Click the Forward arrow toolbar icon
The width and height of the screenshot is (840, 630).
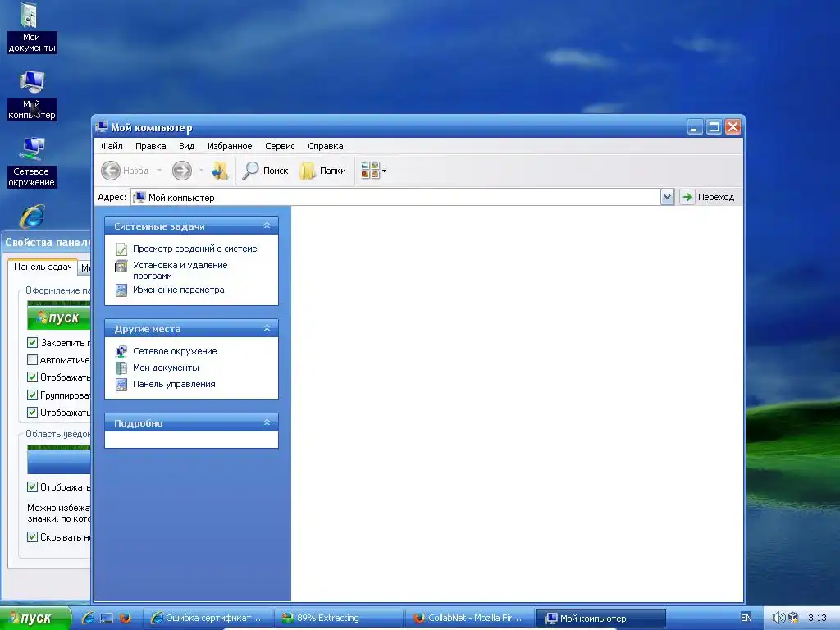[x=181, y=171]
